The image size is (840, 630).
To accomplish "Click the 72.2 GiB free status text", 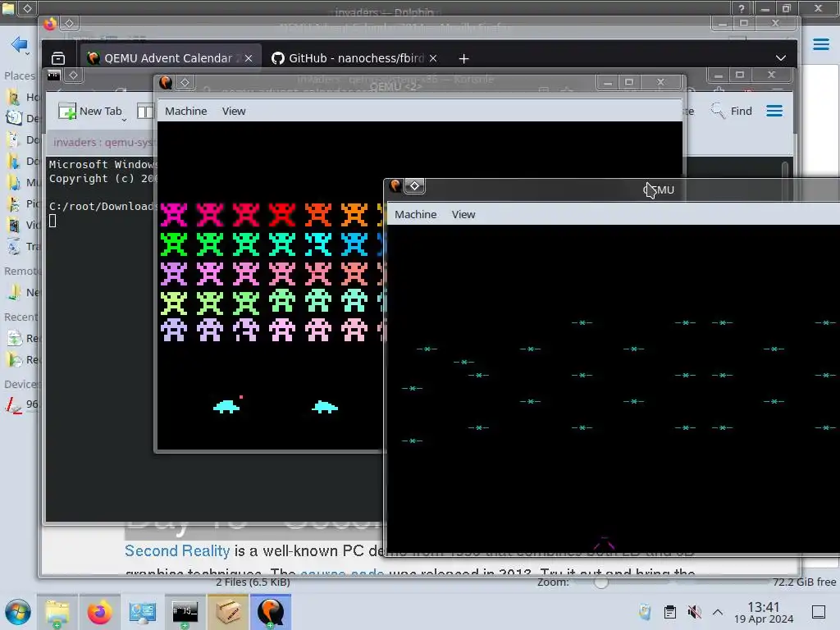I will 804,582.
